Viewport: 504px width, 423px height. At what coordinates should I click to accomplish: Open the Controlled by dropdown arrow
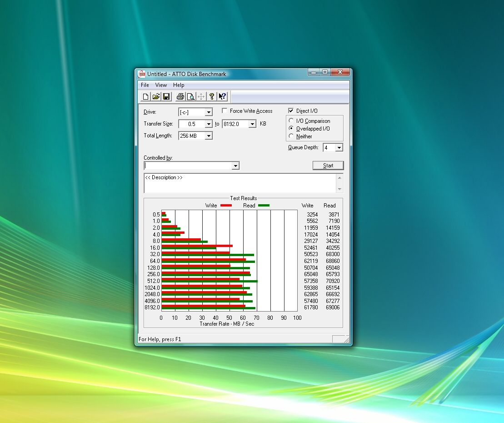point(235,166)
